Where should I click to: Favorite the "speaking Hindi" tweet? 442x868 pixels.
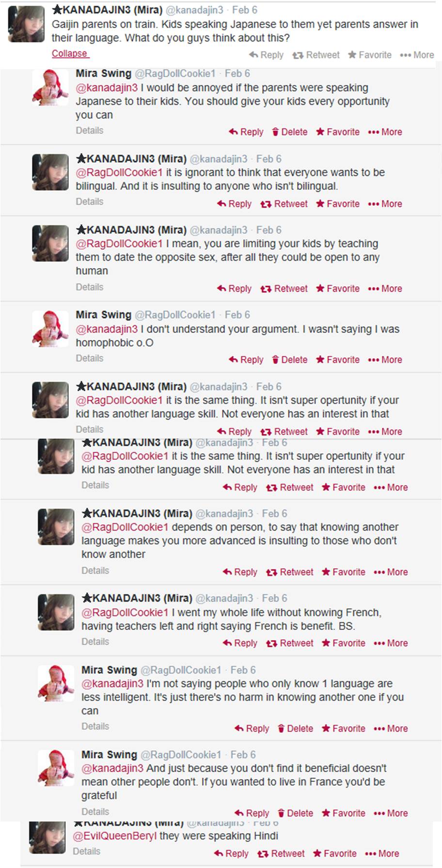[335, 853]
